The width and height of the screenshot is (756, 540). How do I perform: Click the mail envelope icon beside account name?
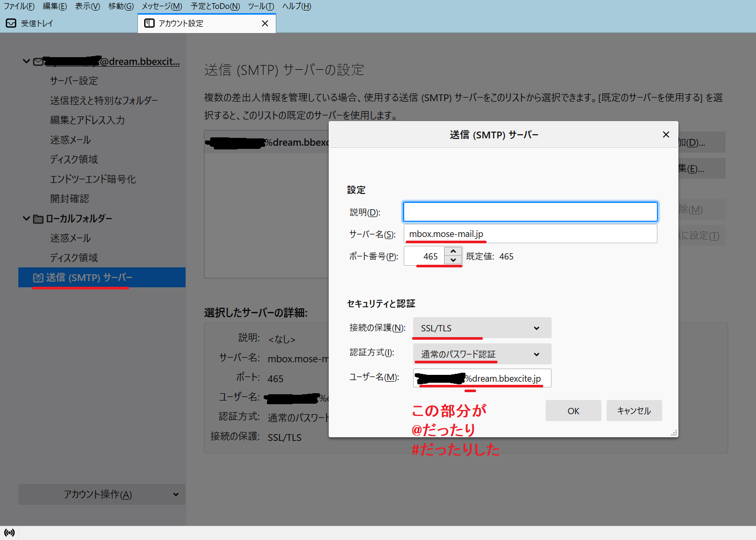[38, 62]
